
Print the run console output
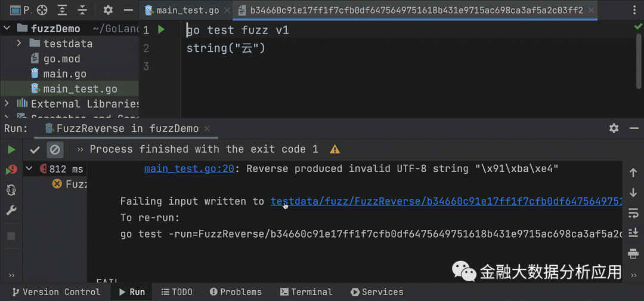click(633, 253)
